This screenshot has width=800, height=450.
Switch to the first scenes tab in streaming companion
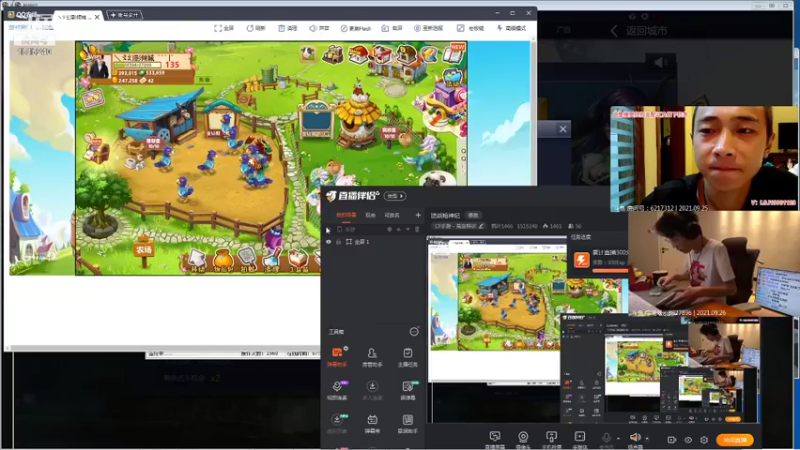click(346, 215)
